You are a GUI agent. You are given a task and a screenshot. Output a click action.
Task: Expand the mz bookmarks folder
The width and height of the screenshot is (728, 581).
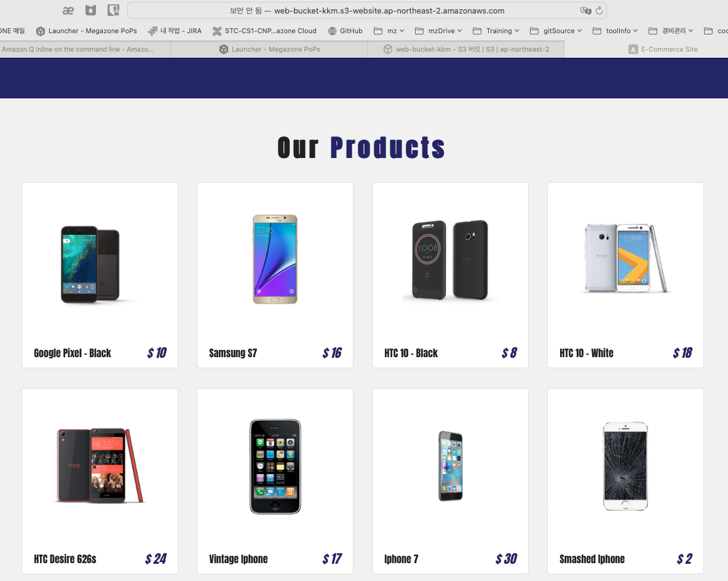pos(389,31)
